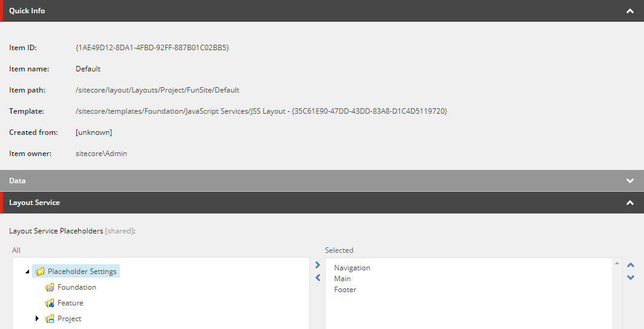Move item to Selected with right arrow
This screenshot has height=329, width=644.
coord(317,265)
